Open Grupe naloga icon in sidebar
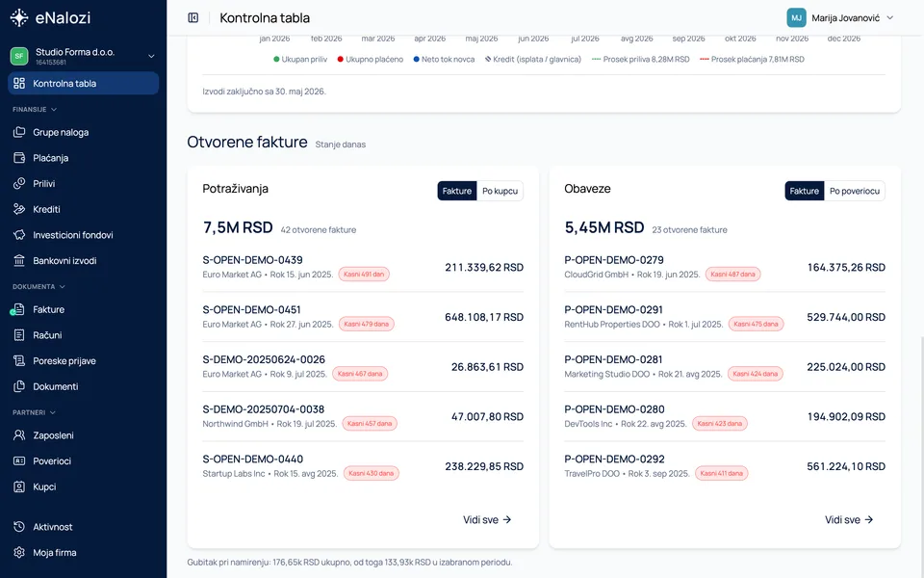Image resolution: width=924 pixels, height=578 pixels. click(x=19, y=132)
